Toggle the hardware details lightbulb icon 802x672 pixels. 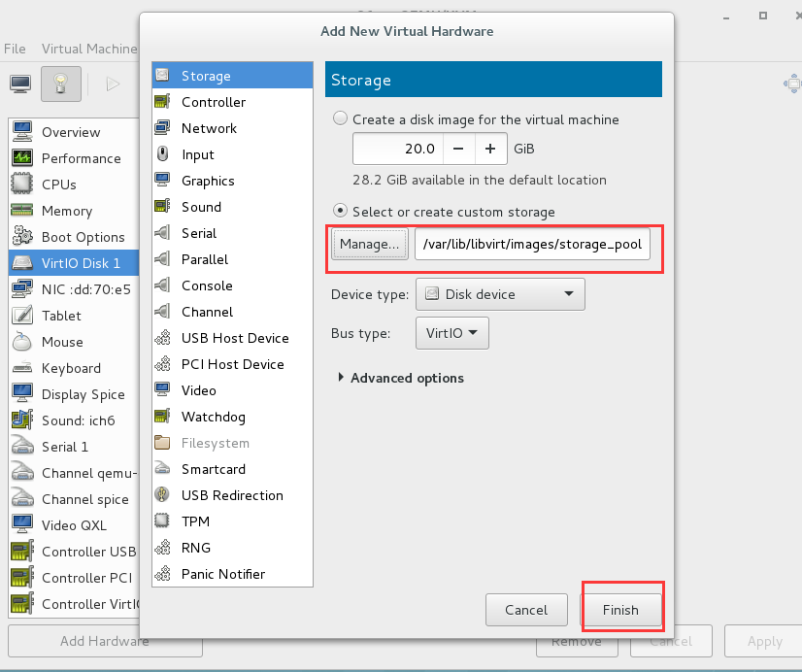(x=61, y=84)
